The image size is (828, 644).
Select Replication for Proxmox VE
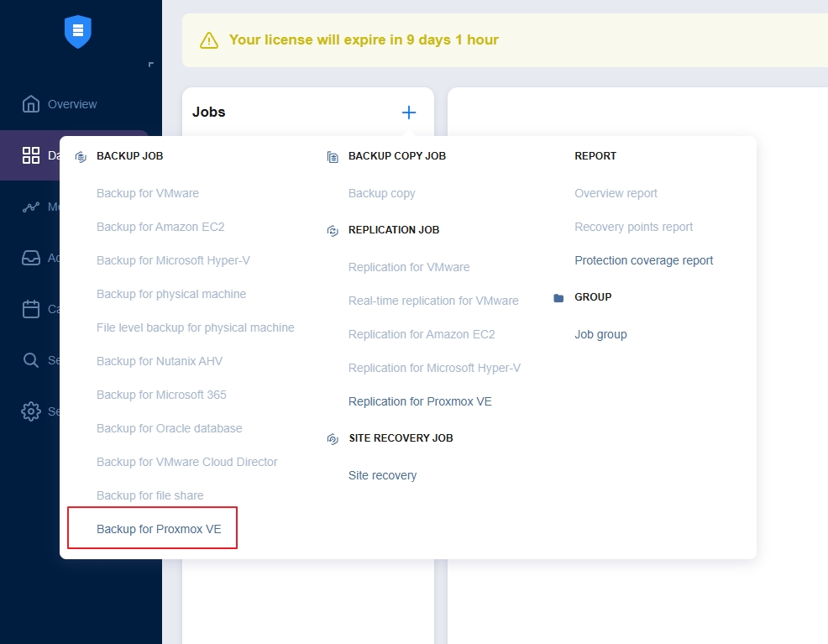(420, 401)
